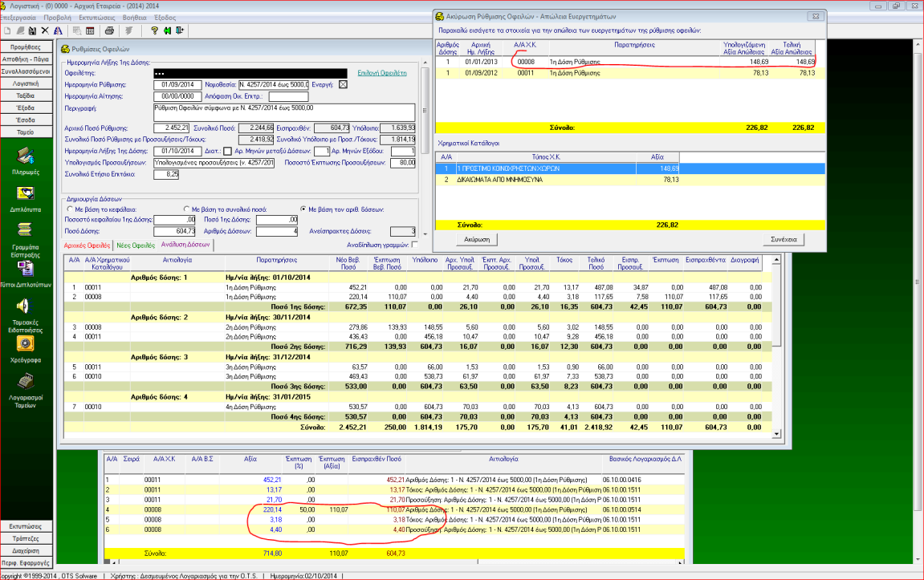The height and width of the screenshot is (580, 924).
Task: Open the Επεξεργασία menu
Action: click(18, 18)
